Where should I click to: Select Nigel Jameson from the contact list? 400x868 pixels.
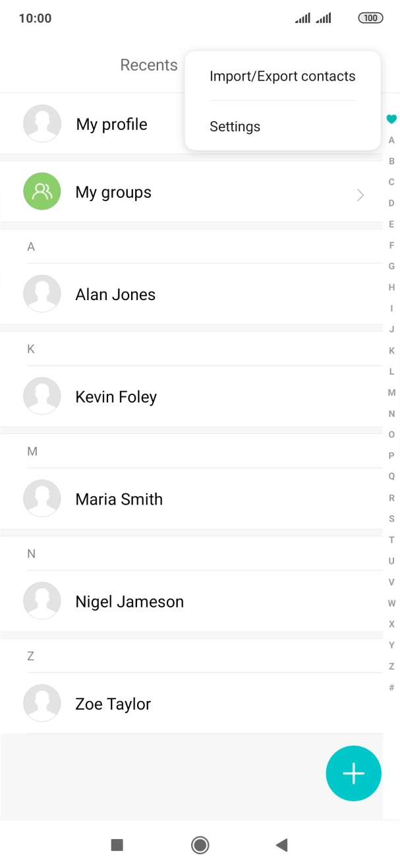[129, 601]
